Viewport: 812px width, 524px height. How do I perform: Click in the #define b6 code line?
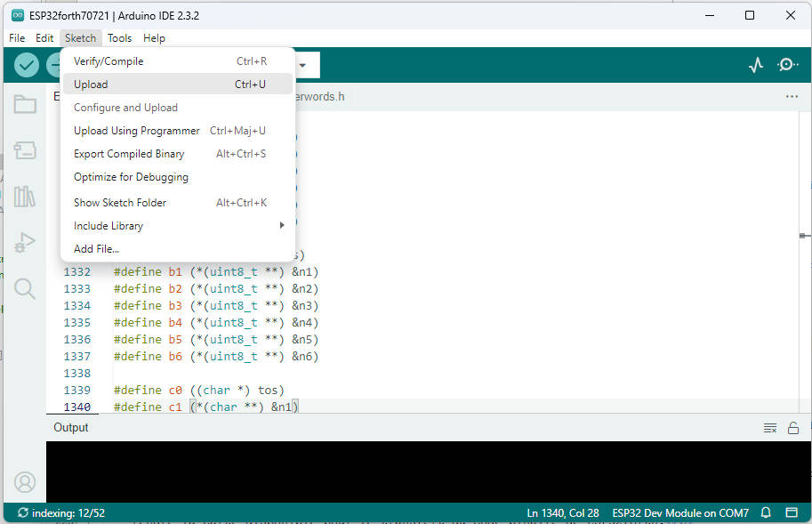[x=216, y=357]
